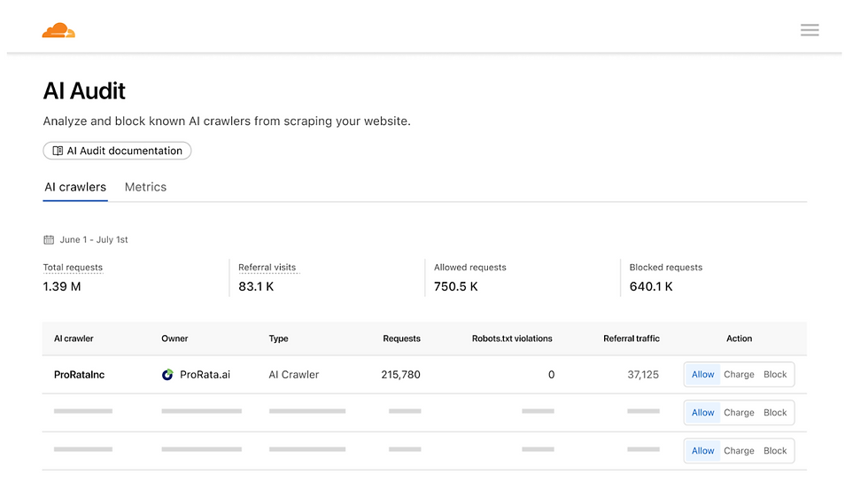Click the Allowed requests label
This screenshot has width=868, height=490.
pos(470,268)
